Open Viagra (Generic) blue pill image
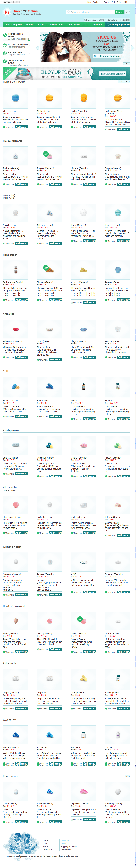This screenshot has height=868, width=136. pyautogui.click(x=15, y=98)
